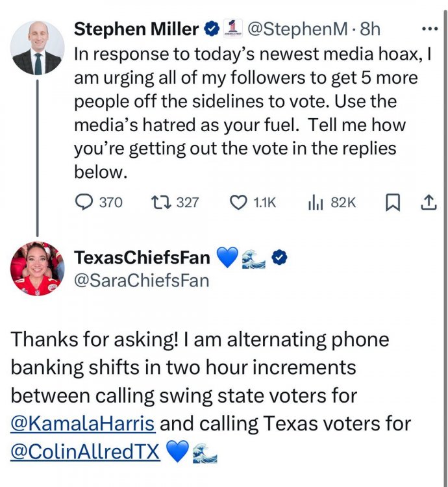
Task: Click the TexasChiefsFan display name
Action: (142, 258)
